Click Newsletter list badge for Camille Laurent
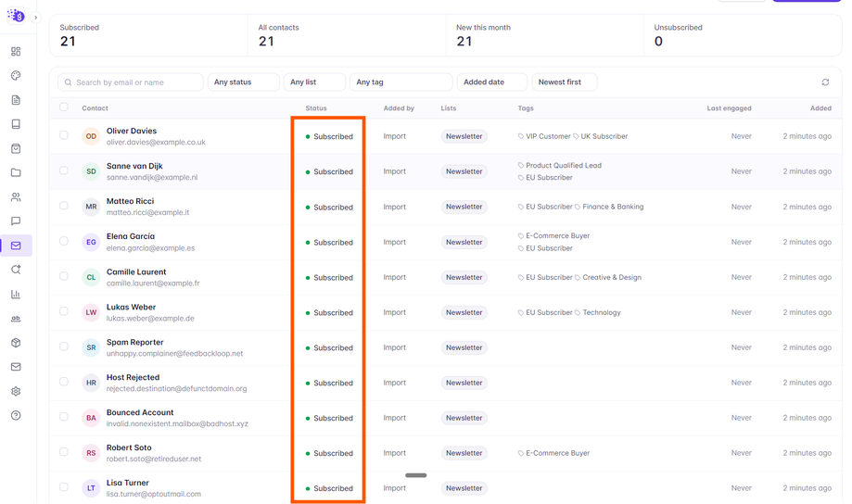This screenshot has width=852, height=504. pyautogui.click(x=464, y=277)
